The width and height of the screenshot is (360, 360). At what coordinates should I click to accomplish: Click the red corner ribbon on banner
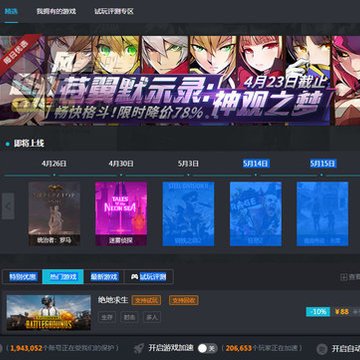click(x=17, y=52)
